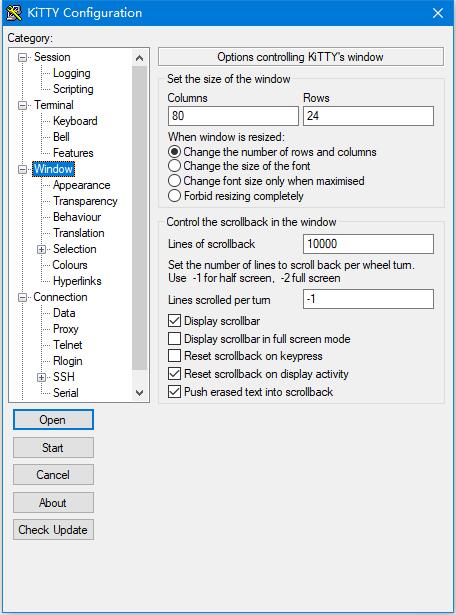Open the Logging category

pos(72,73)
